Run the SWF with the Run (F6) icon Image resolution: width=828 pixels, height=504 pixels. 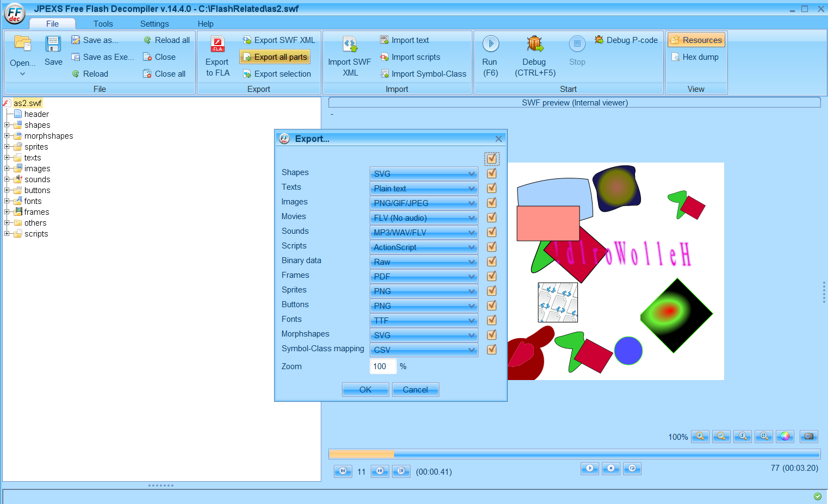(x=490, y=43)
